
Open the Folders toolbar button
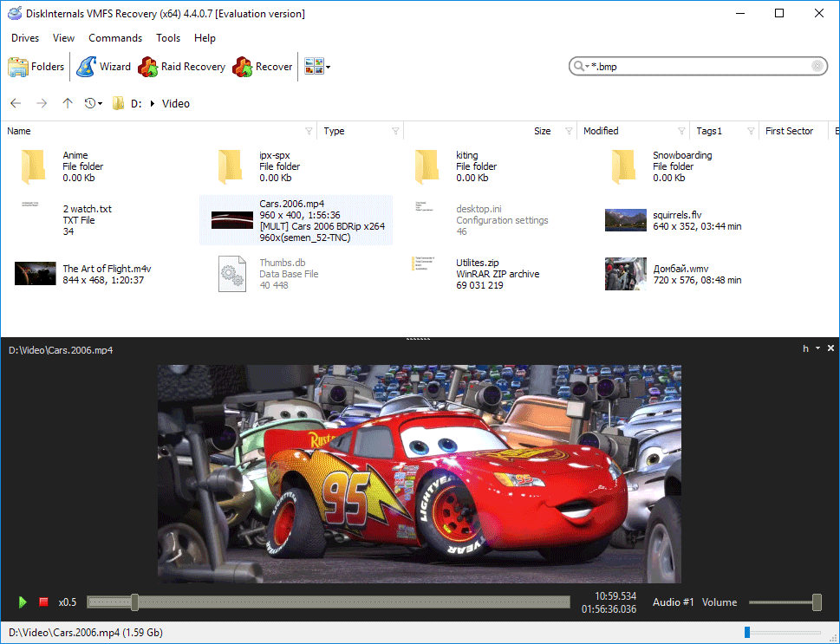point(36,67)
